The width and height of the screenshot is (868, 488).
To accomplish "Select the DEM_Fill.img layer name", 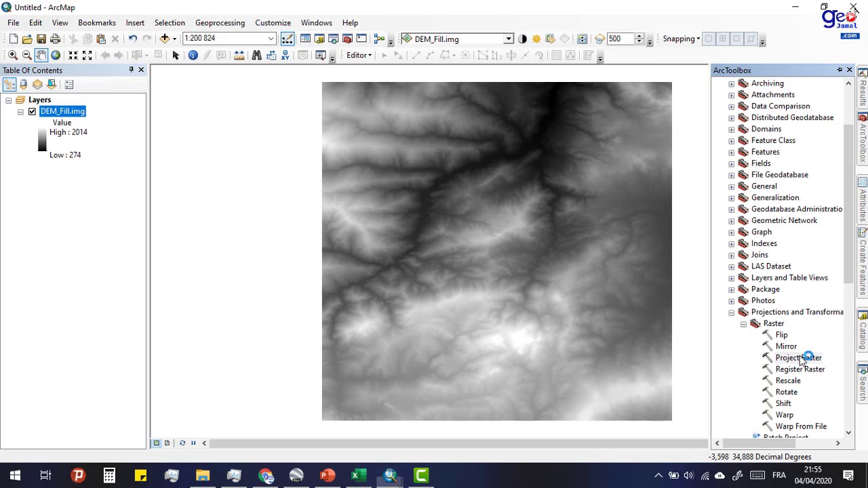I will click(62, 111).
